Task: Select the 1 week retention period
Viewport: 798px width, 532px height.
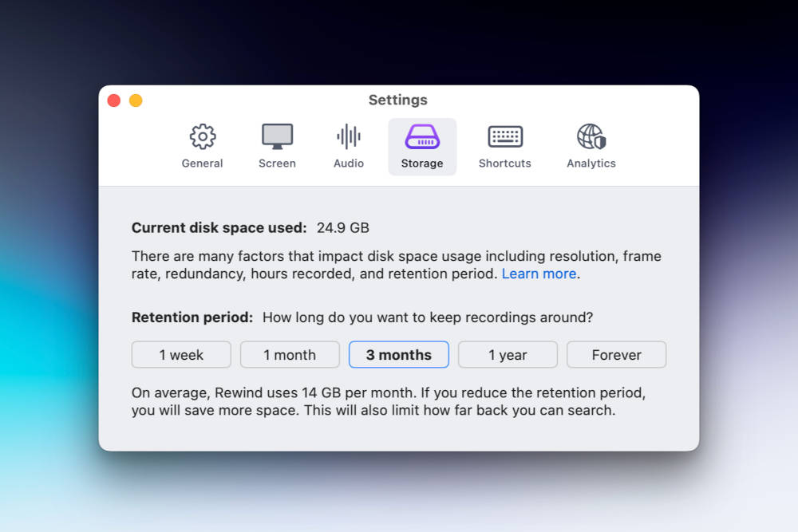Action: pyautogui.click(x=181, y=354)
